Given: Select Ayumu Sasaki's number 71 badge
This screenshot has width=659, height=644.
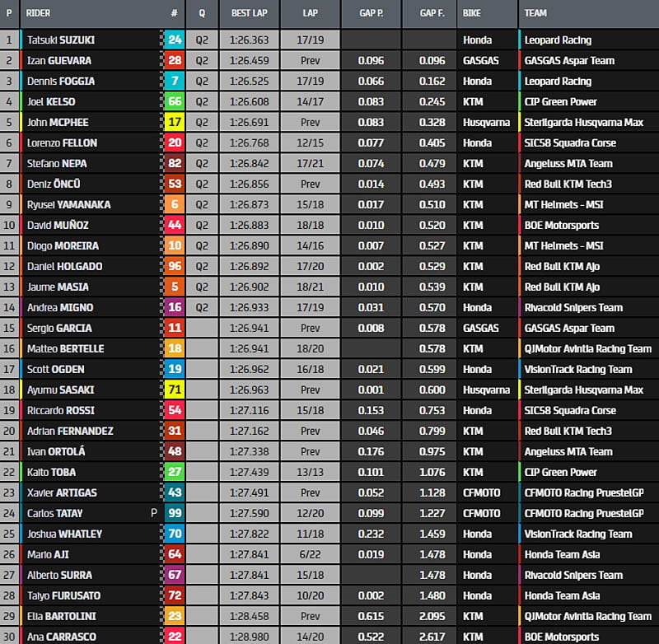Looking at the screenshot, I should 175,390.
